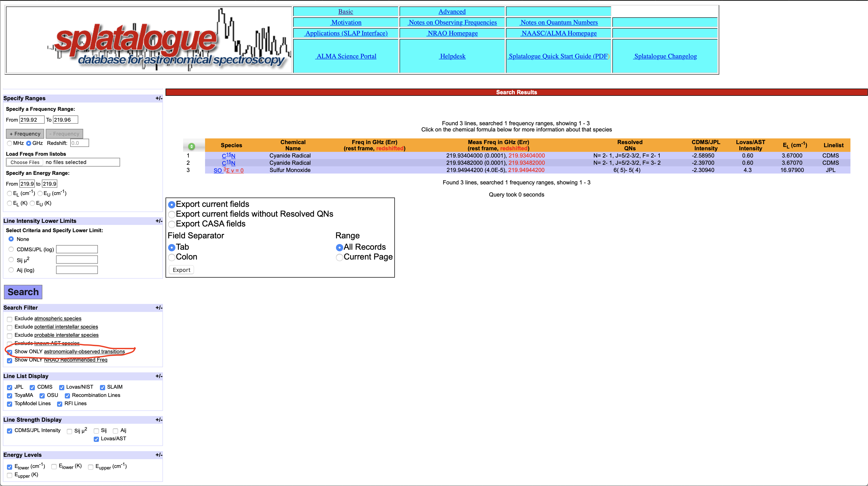This screenshot has width=868, height=486.
Task: Select Export current fields without Resolved QNs
Action: 171,214
